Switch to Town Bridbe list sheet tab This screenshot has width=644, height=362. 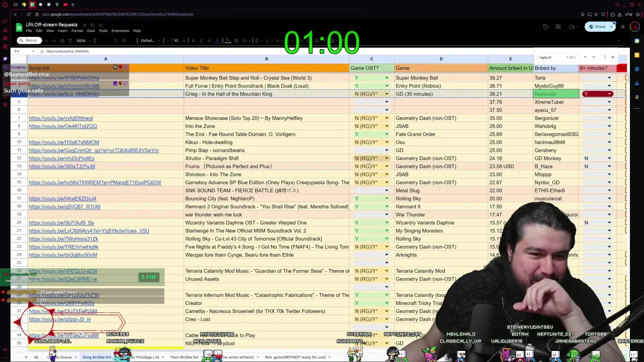click(x=184, y=357)
